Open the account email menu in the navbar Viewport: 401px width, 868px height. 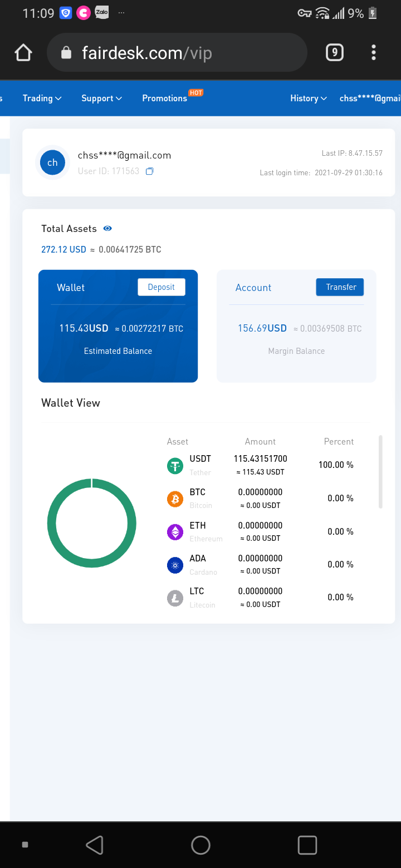pyautogui.click(x=370, y=98)
